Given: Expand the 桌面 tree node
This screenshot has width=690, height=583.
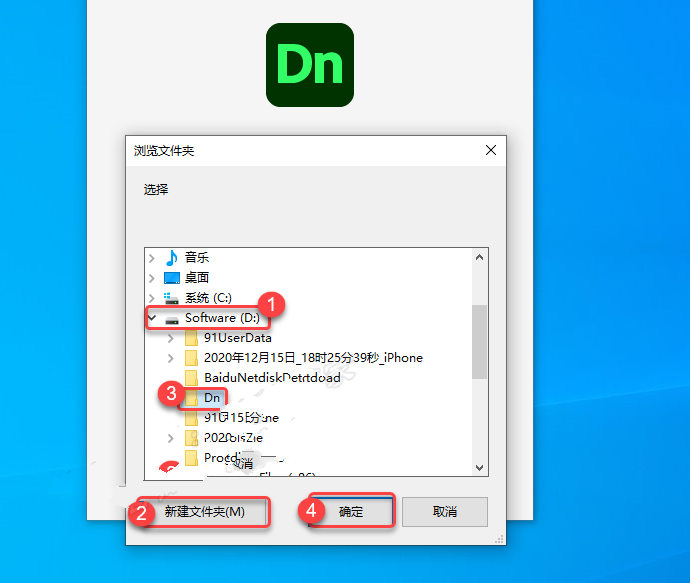Looking at the screenshot, I should pyautogui.click(x=152, y=278).
